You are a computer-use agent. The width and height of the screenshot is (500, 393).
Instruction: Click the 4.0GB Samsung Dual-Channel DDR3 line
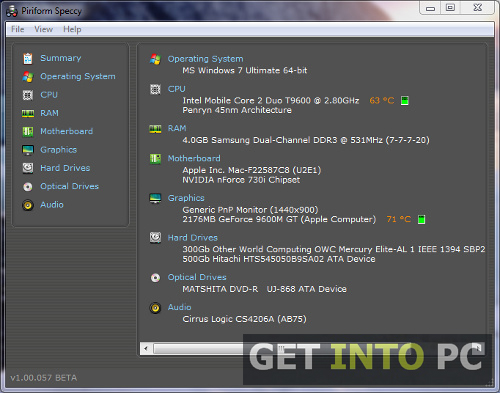(x=306, y=140)
